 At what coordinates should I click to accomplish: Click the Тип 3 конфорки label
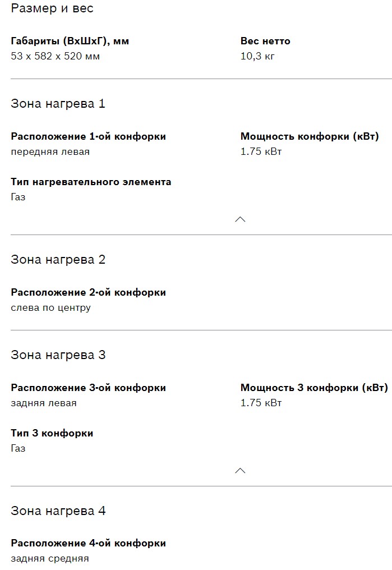(52, 433)
